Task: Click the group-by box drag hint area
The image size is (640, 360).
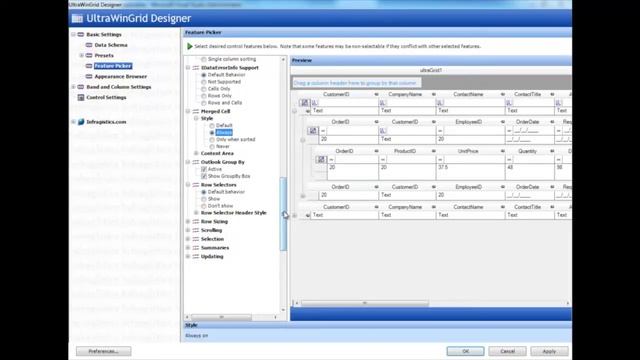Action: [x=356, y=83]
